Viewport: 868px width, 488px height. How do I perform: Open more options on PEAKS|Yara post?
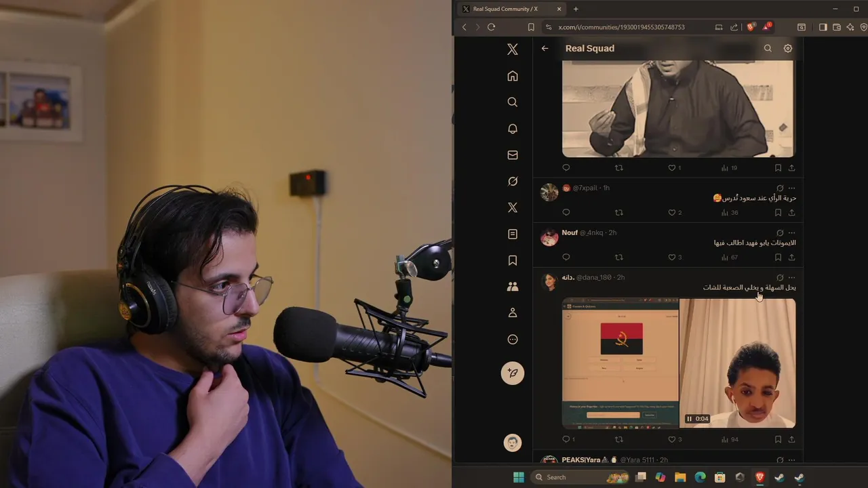(x=791, y=460)
